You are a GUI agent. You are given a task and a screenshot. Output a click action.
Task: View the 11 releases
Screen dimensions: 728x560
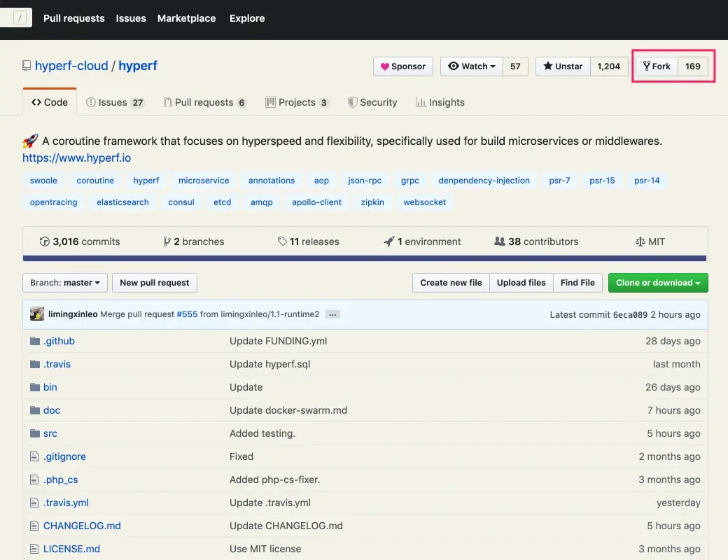pos(308,241)
